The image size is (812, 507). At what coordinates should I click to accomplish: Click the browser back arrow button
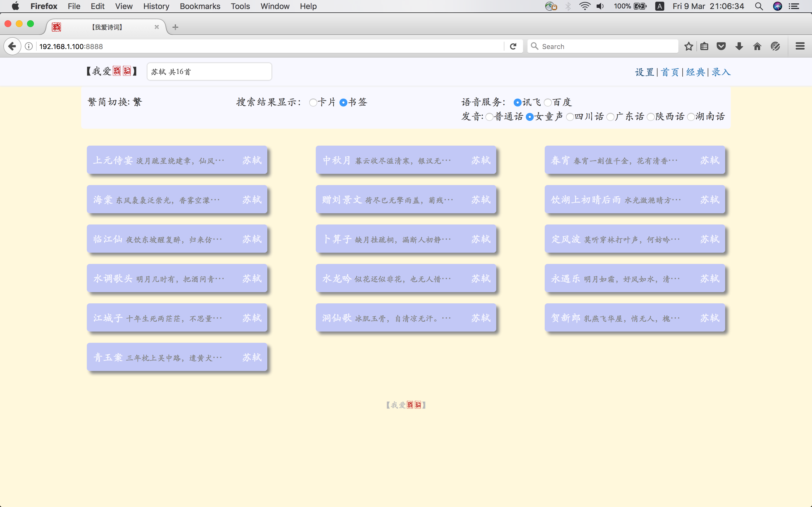[x=12, y=46]
